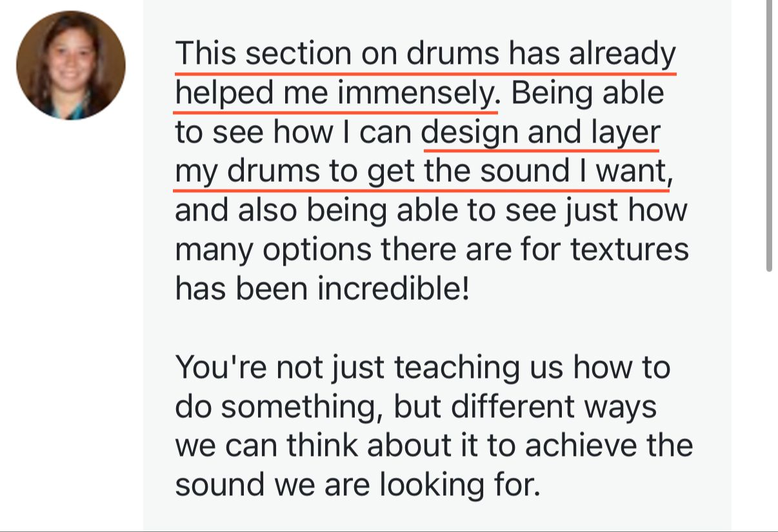
Task: Click the text "to see how I can"
Action: (x=294, y=133)
